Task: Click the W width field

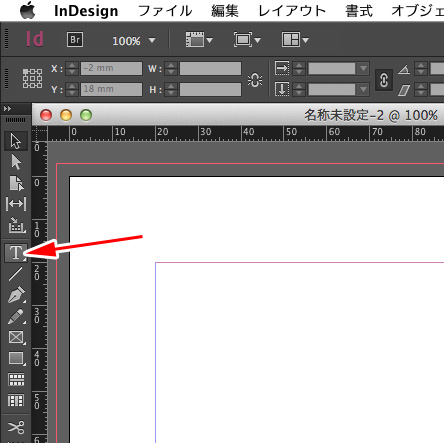Action: click(x=210, y=68)
